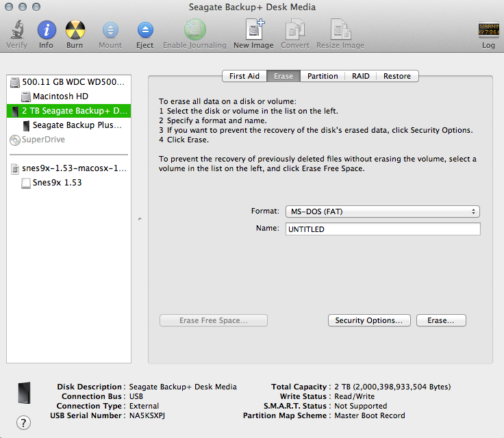Eject the selected disk

point(145,30)
